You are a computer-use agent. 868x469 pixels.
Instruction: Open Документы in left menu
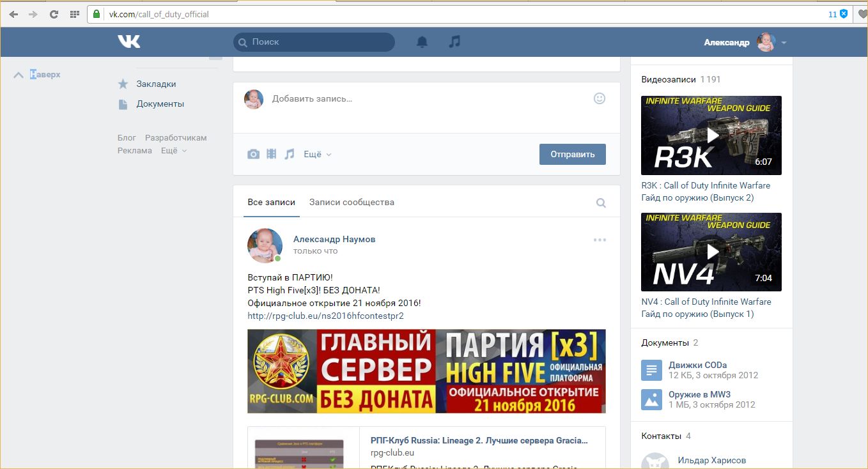160,104
